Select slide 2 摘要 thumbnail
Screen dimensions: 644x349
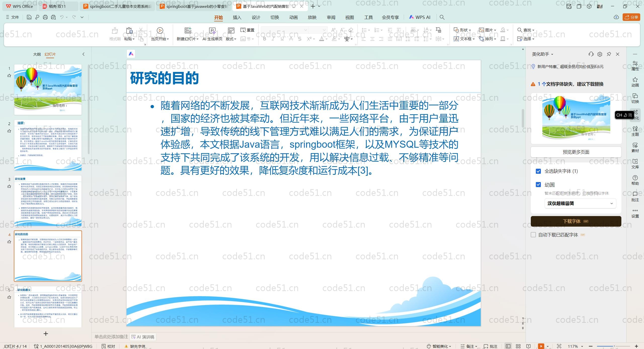point(48,145)
